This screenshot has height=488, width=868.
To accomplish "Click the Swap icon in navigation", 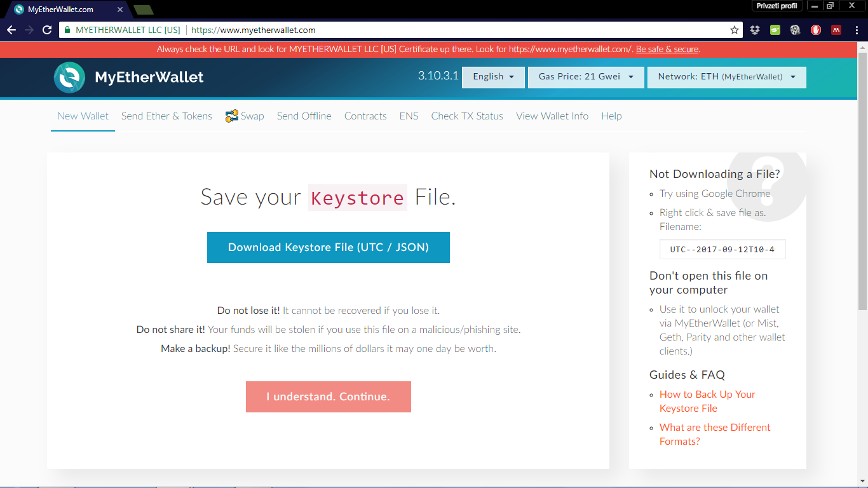I will pos(232,116).
